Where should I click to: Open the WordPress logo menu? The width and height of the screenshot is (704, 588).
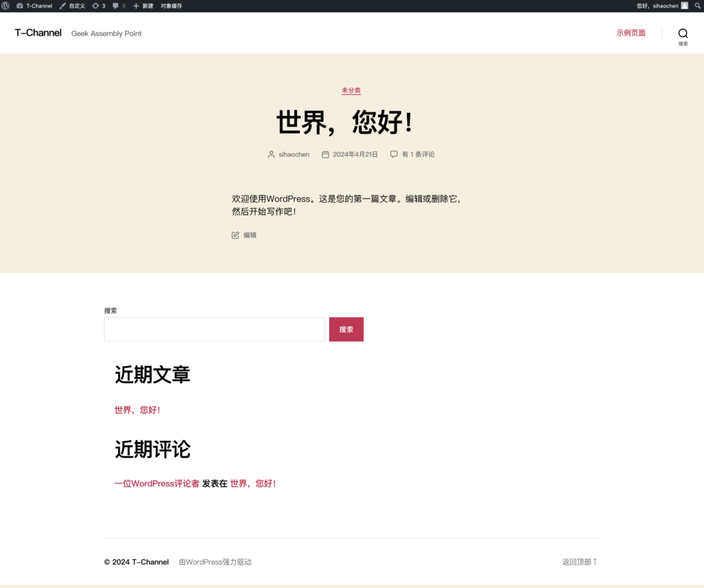pos(7,5)
